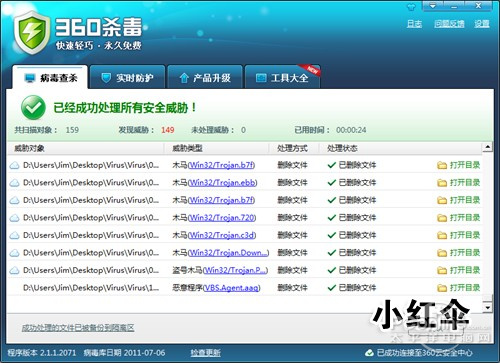Click the green check in Trojan.ebb row
The width and height of the screenshot is (500, 363).
pyautogui.click(x=332, y=183)
